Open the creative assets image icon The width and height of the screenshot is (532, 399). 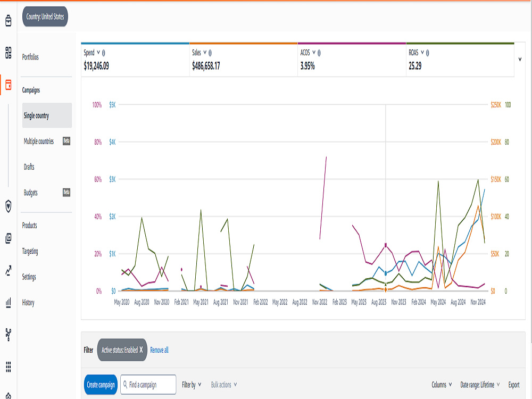click(9, 238)
